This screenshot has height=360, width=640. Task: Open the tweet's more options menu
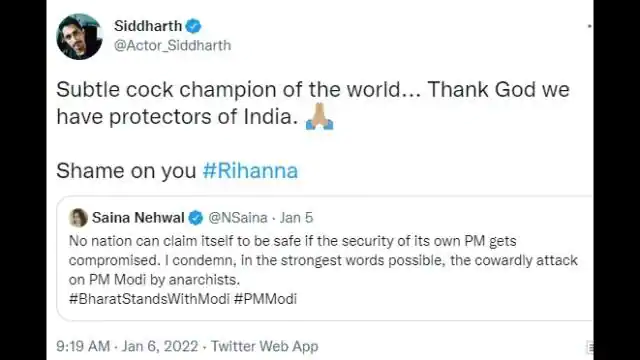[x=589, y=26]
